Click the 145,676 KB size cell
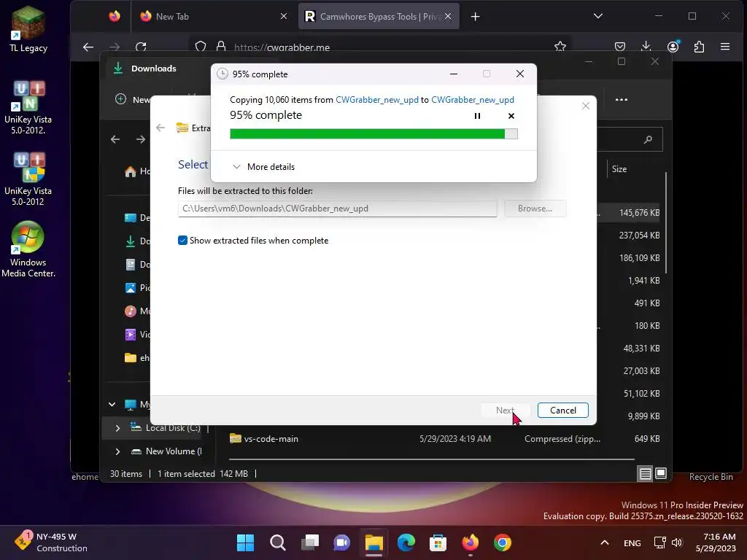Screen dimensions: 747x560 (639, 212)
